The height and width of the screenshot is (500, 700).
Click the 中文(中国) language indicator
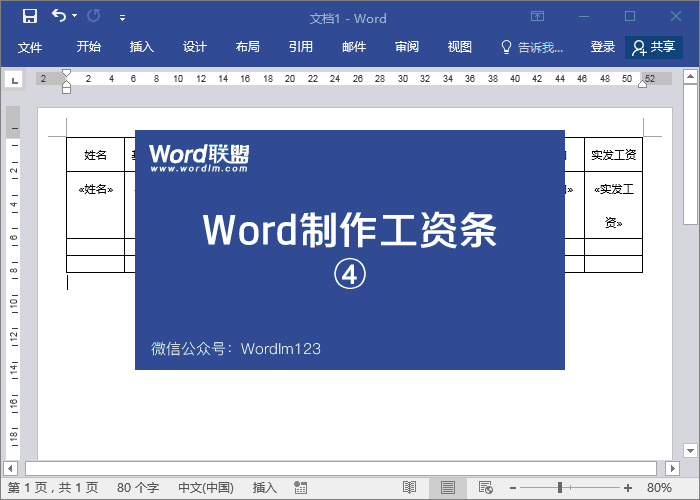click(206, 488)
